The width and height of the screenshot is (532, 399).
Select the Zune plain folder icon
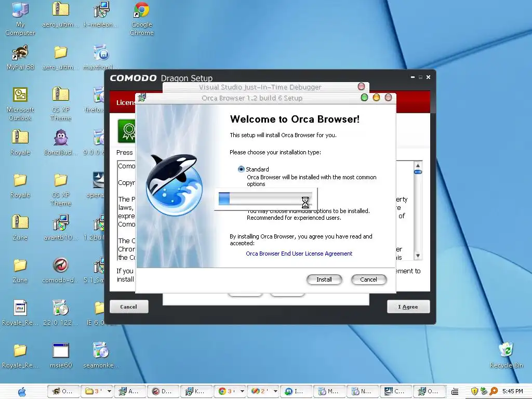tap(20, 270)
